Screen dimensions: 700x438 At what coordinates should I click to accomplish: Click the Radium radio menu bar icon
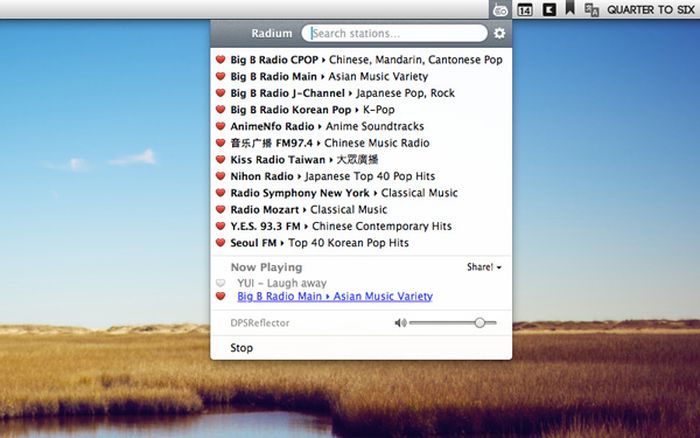coord(499,9)
